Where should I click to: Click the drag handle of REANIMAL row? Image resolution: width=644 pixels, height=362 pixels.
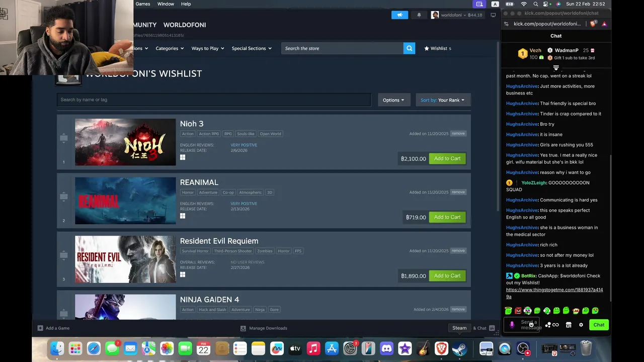click(63, 197)
